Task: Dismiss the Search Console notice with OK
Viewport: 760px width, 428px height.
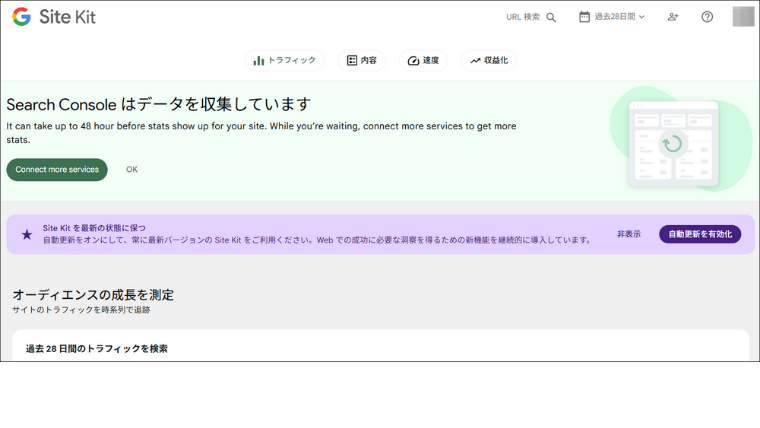Action: pos(132,169)
